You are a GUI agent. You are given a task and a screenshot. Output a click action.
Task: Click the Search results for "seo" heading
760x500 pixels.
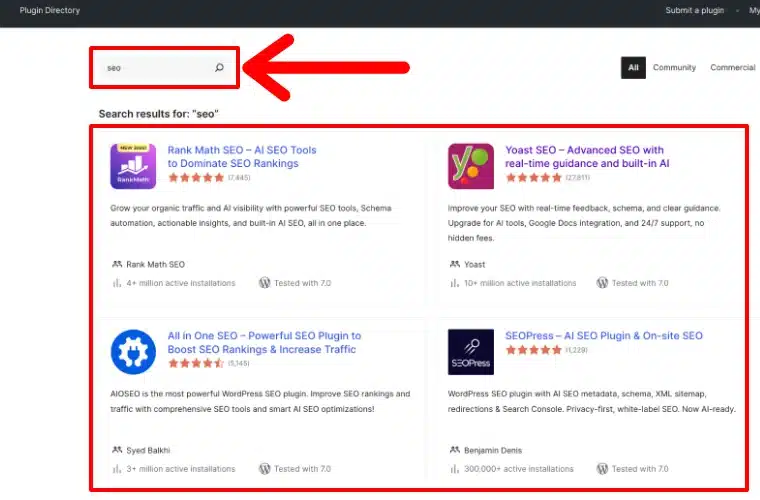click(x=158, y=114)
